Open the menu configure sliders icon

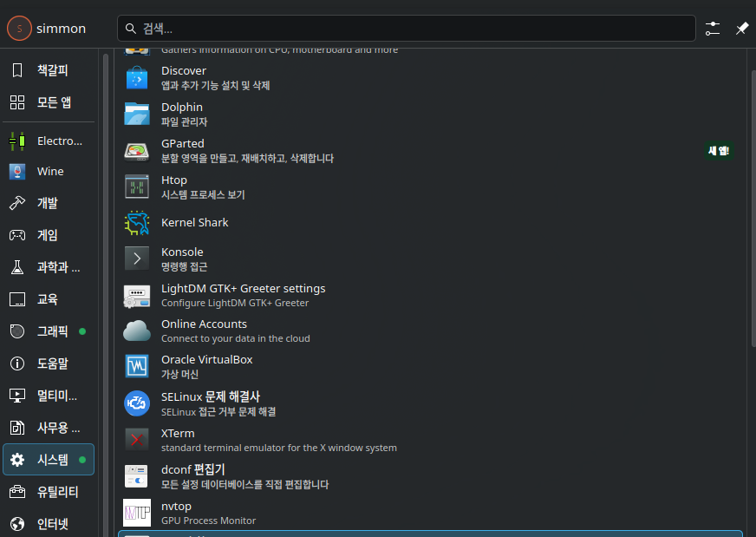point(713,29)
